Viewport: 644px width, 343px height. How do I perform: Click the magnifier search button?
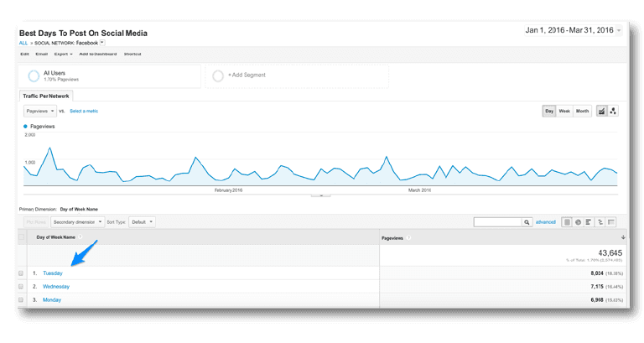click(527, 222)
